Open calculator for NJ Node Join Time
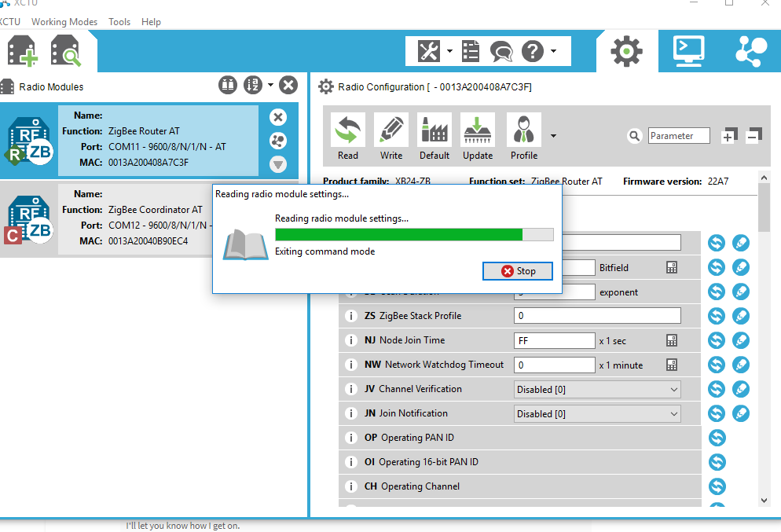781x532 pixels. tap(672, 341)
